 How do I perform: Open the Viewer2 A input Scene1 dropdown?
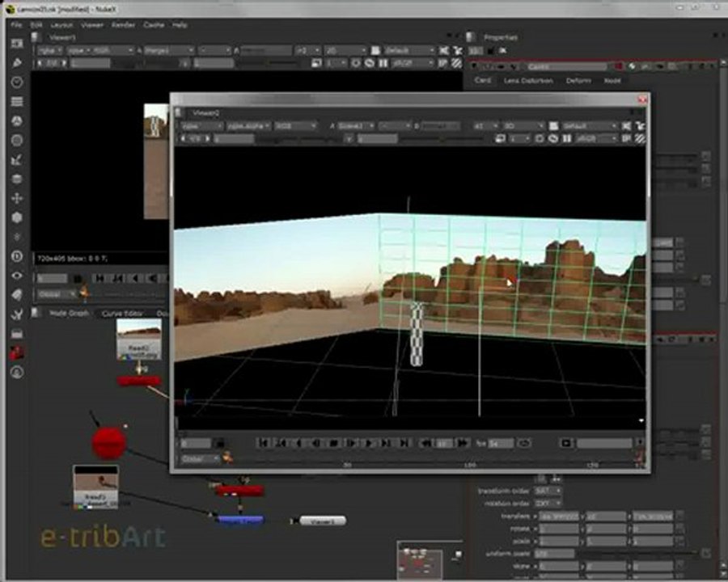coord(356,126)
